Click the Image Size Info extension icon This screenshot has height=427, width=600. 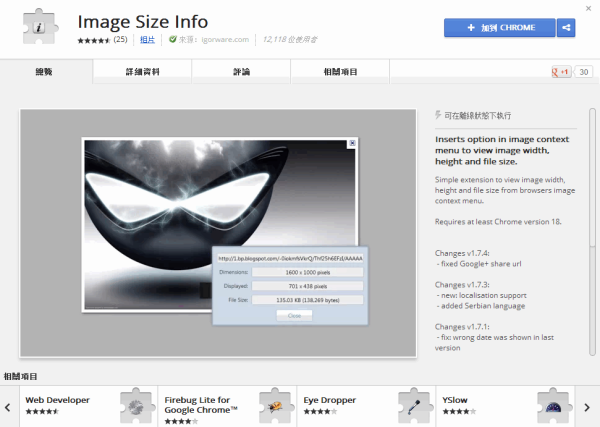pos(39,28)
